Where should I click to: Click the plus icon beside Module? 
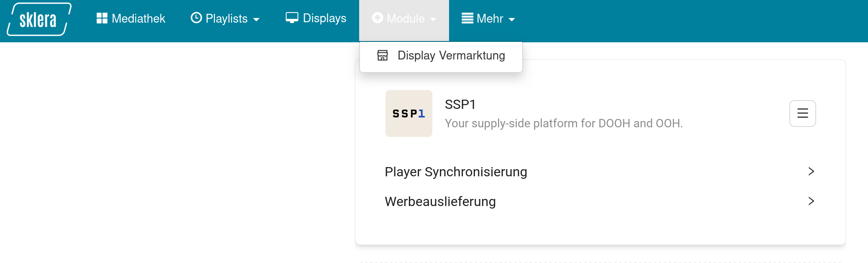tap(377, 18)
